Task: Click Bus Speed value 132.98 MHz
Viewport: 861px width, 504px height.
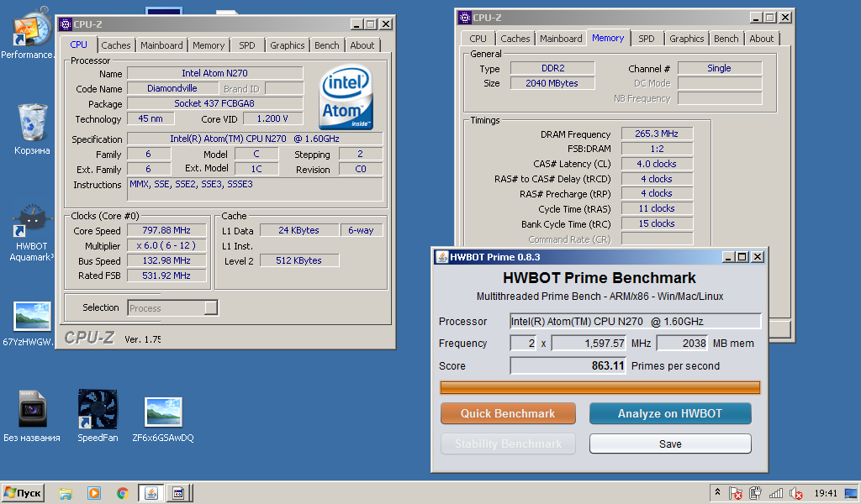Action: [166, 260]
